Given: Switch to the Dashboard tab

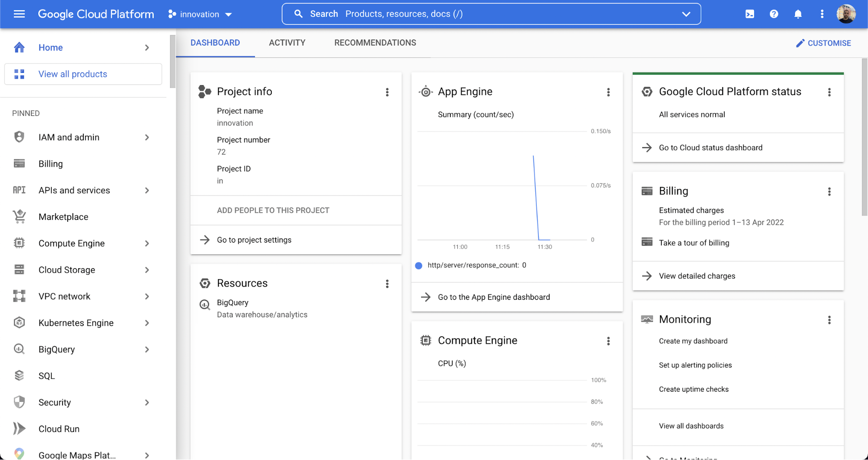Looking at the screenshot, I should [215, 43].
